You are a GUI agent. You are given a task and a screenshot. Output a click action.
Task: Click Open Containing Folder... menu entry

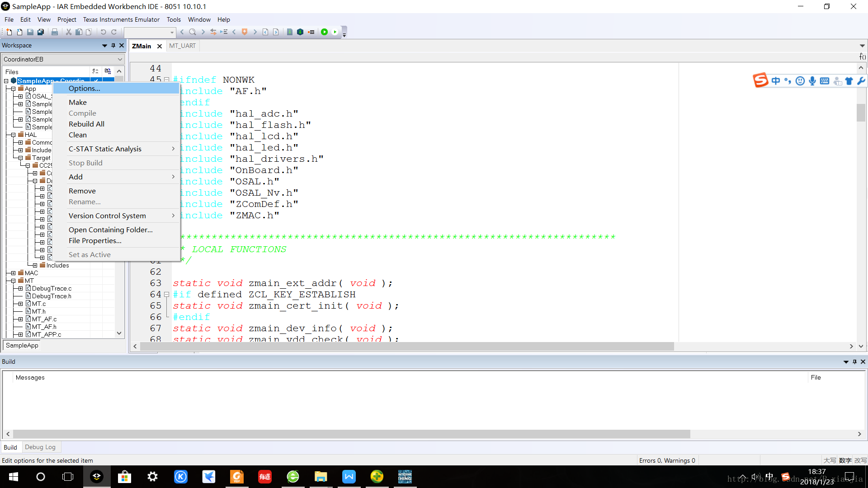click(x=116, y=230)
